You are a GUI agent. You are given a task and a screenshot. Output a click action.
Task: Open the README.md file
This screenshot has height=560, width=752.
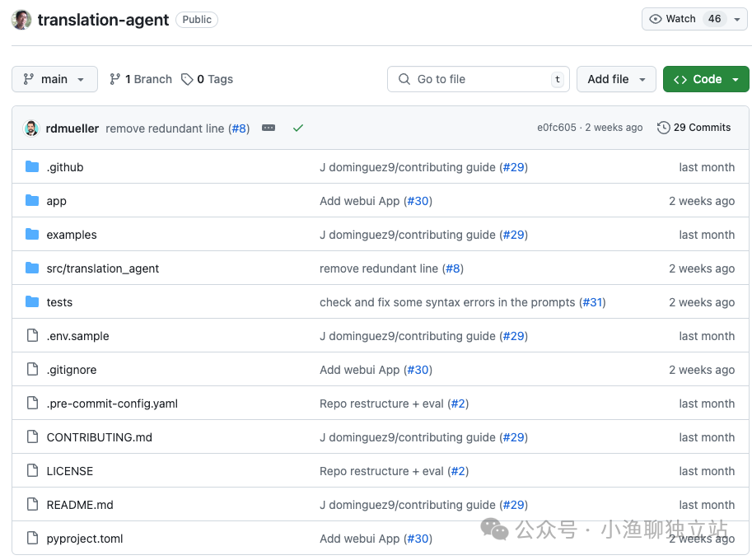80,505
